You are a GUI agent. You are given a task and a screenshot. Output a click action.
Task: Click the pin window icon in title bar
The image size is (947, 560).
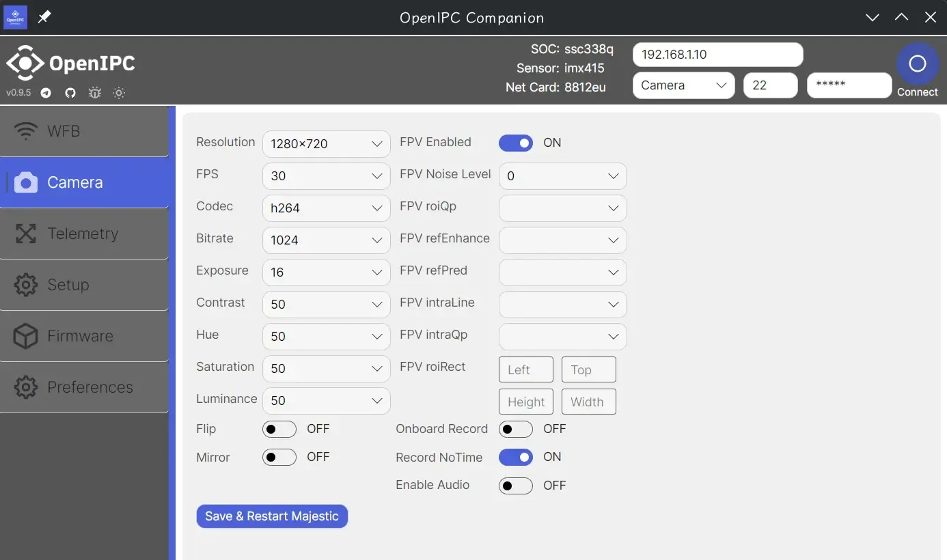[44, 17]
